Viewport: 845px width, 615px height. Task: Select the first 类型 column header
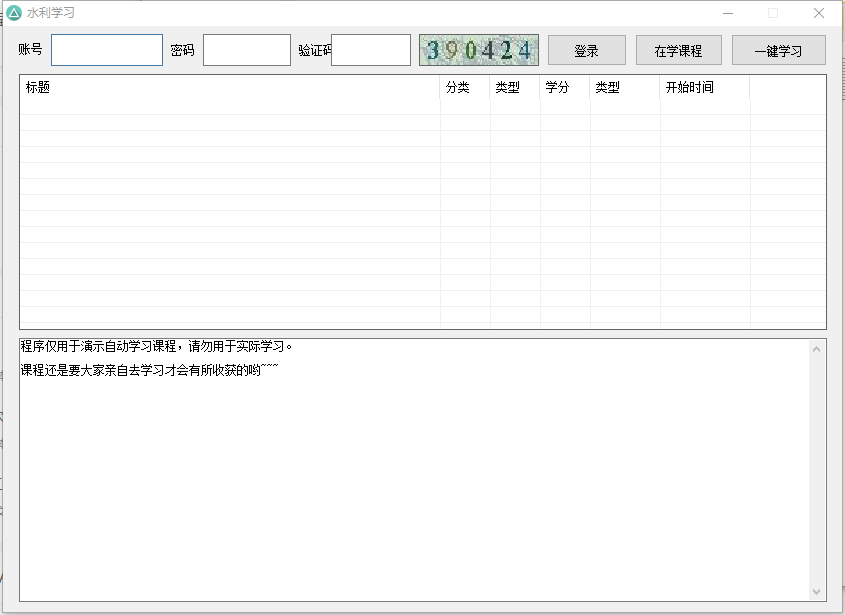(510, 88)
